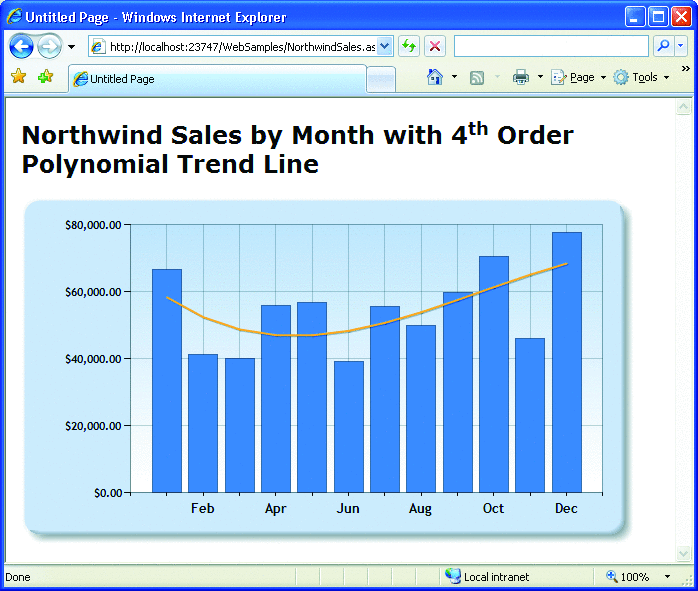Click the Dec month label
Screen dimensions: 698x591
pos(566,508)
